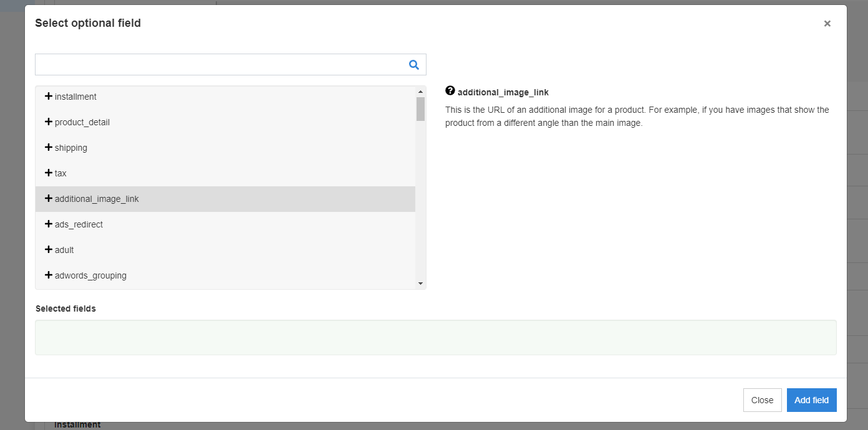Dismiss dialog with the X icon
This screenshot has width=868, height=430.
click(827, 24)
